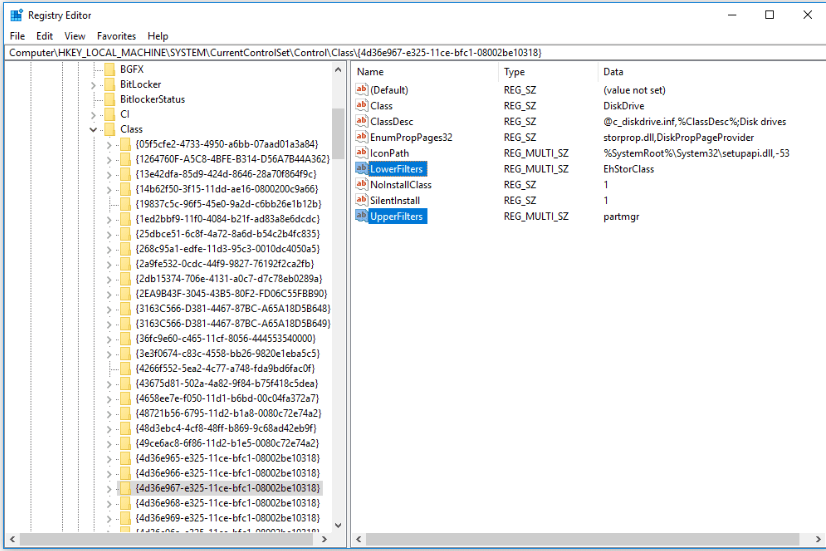Click the EnumPropPages32 value icon
The width and height of the screenshot is (826, 551).
click(x=361, y=137)
